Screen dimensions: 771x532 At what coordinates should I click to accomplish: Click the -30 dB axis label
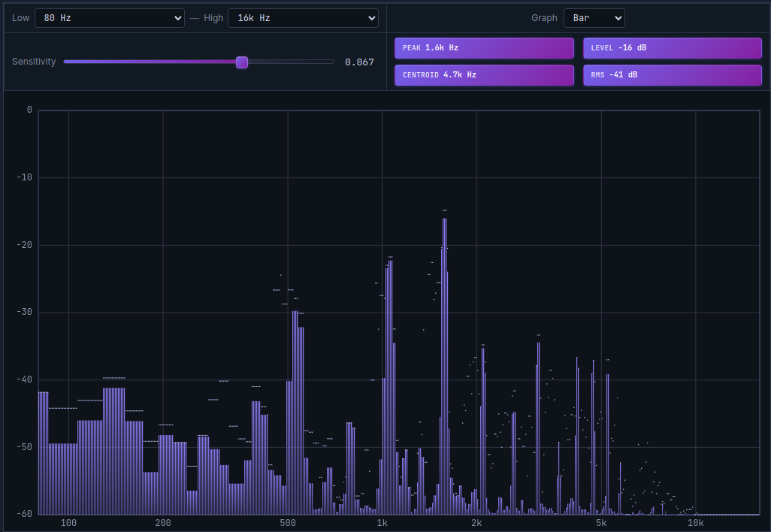[24, 313]
